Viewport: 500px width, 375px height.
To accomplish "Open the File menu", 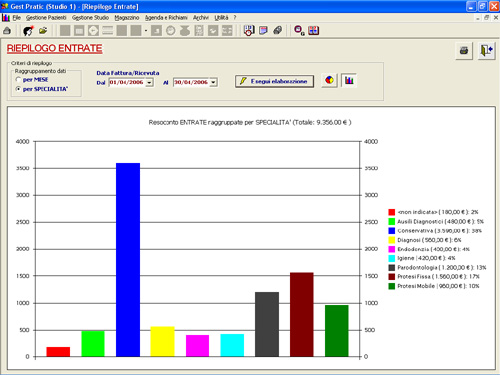I will 17,18.
